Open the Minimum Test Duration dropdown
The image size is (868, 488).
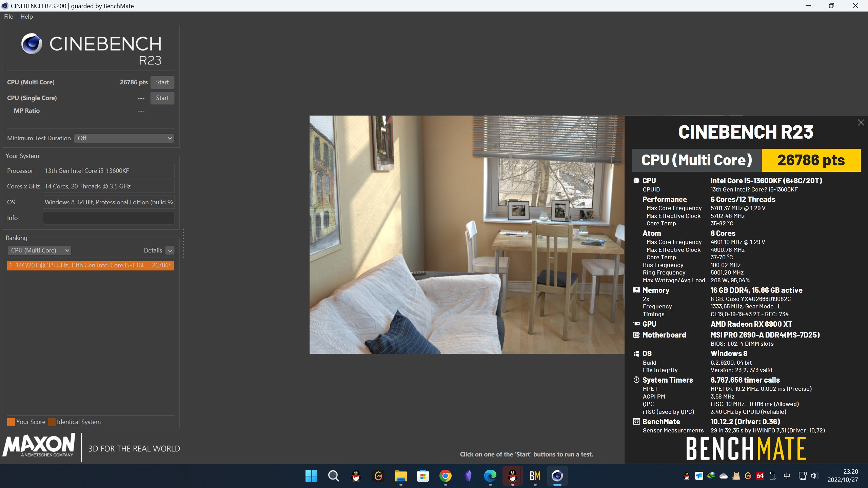124,138
